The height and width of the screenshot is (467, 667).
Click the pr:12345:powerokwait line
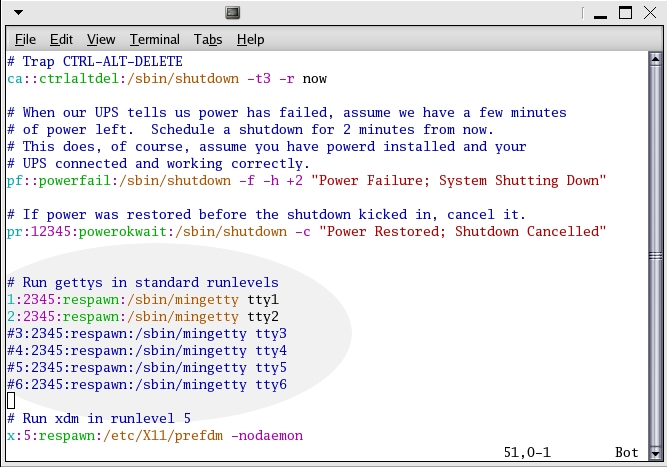(306, 231)
